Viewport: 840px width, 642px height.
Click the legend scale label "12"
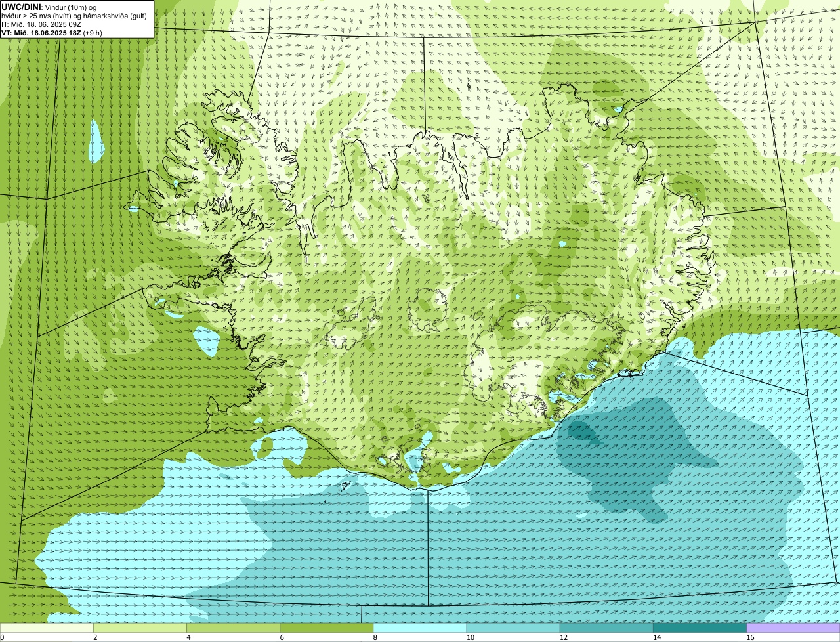(x=564, y=637)
